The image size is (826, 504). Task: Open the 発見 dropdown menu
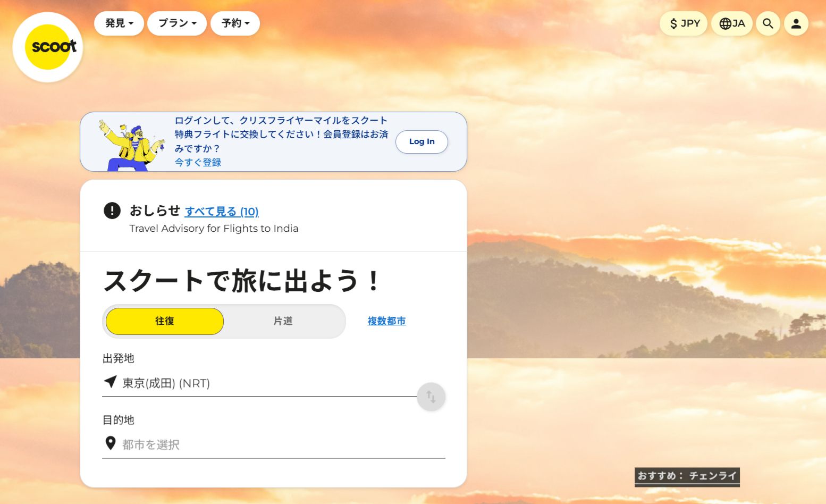point(119,23)
